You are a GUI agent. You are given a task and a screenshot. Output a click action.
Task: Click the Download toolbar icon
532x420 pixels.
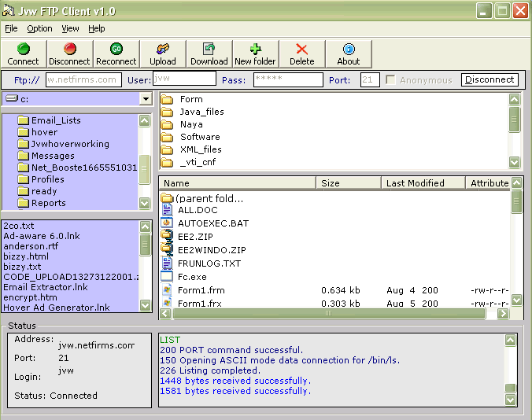(209, 49)
